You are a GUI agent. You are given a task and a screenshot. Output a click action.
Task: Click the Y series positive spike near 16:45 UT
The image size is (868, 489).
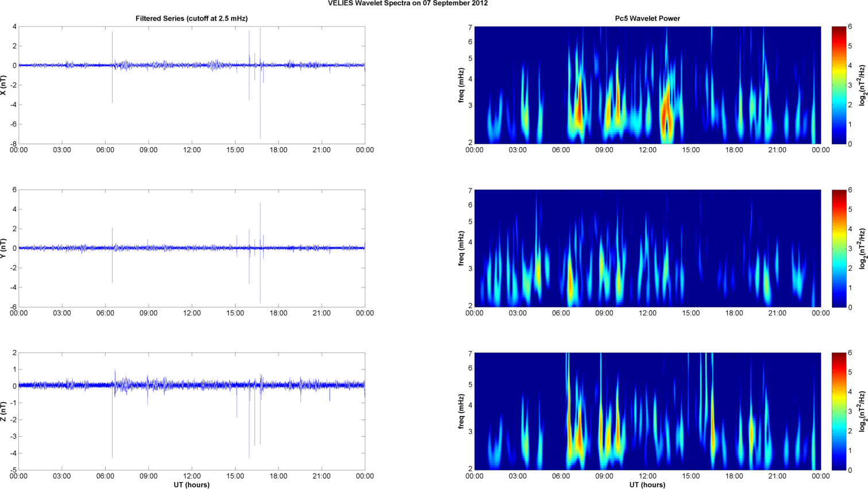pyautogui.click(x=260, y=225)
